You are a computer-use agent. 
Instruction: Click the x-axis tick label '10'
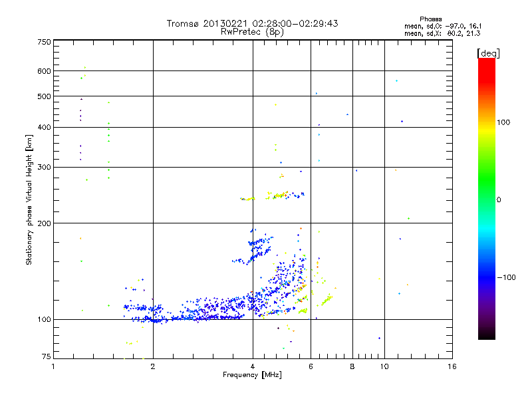click(x=384, y=366)
